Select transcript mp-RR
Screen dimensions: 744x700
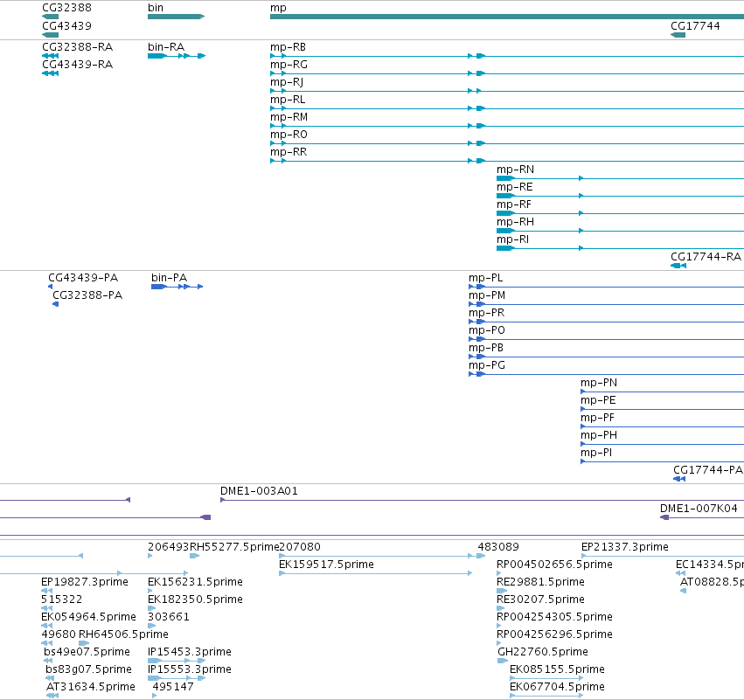(289, 152)
